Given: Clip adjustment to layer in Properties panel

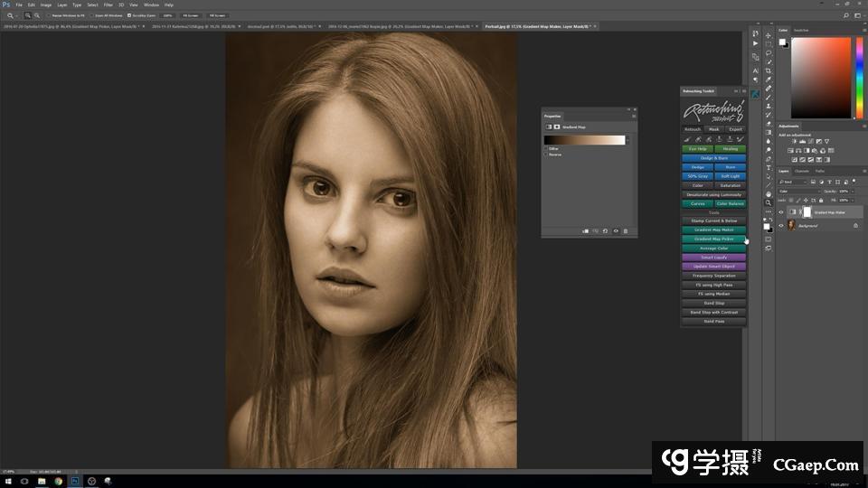Looking at the screenshot, I should [585, 231].
